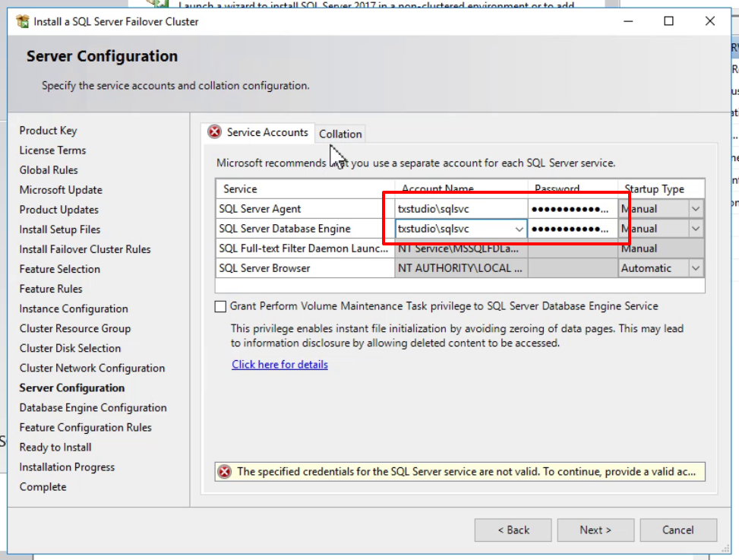Viewport: 739px width, 560px height.
Task: Maximize the setup window
Action: pyautogui.click(x=669, y=21)
